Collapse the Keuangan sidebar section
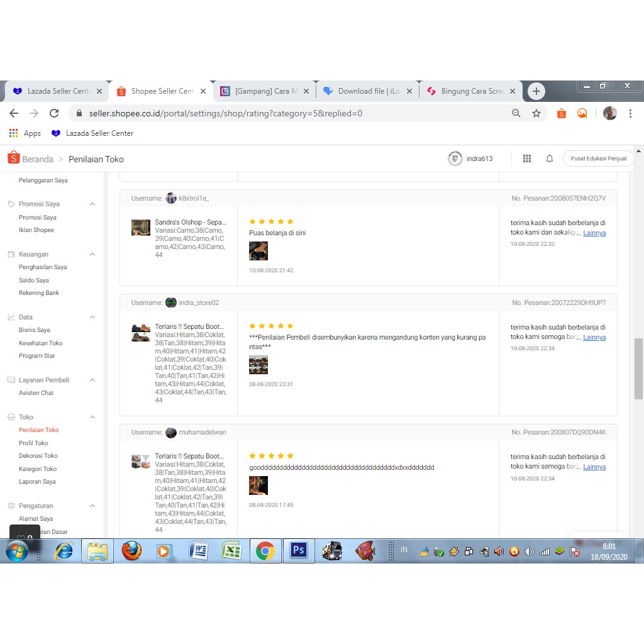644x644 pixels. point(92,255)
